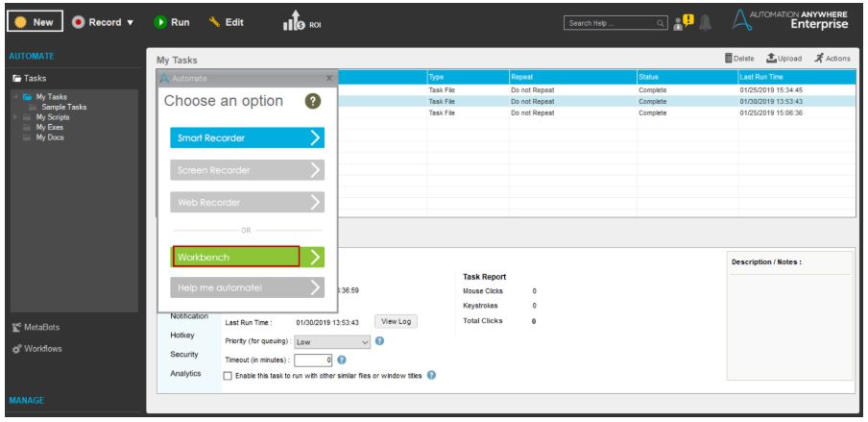Click the search magnifier icon
Screen dimensions: 868x422
point(661,23)
